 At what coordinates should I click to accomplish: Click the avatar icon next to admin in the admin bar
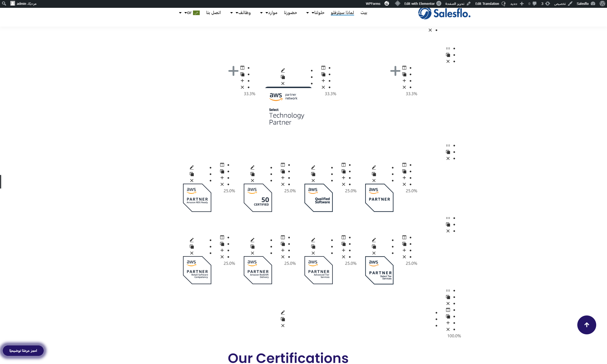click(x=12, y=4)
